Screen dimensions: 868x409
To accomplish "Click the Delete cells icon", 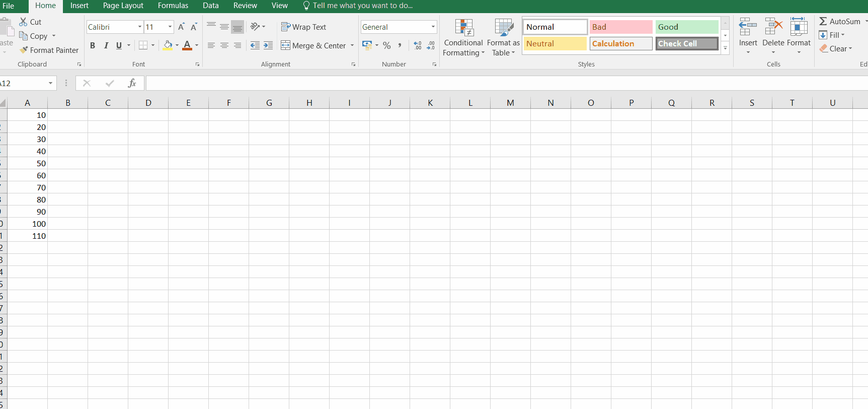I will coord(773,27).
